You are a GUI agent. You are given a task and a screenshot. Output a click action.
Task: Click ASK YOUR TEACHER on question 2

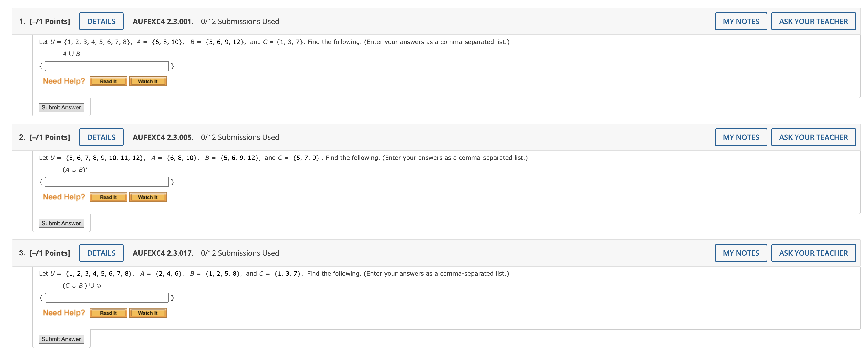(x=813, y=137)
